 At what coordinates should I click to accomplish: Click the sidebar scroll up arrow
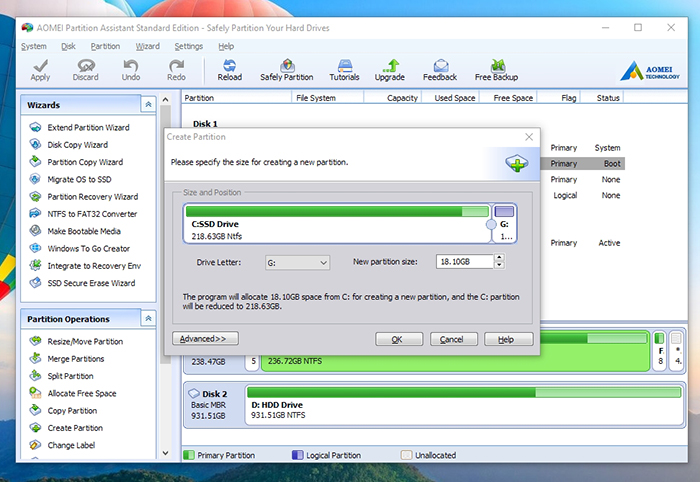pyautogui.click(x=165, y=100)
